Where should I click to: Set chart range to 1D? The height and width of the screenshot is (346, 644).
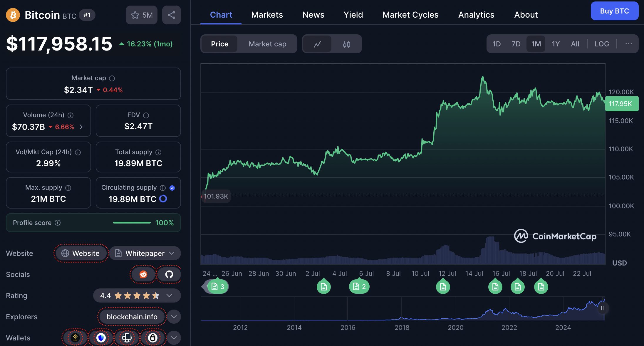coord(497,44)
